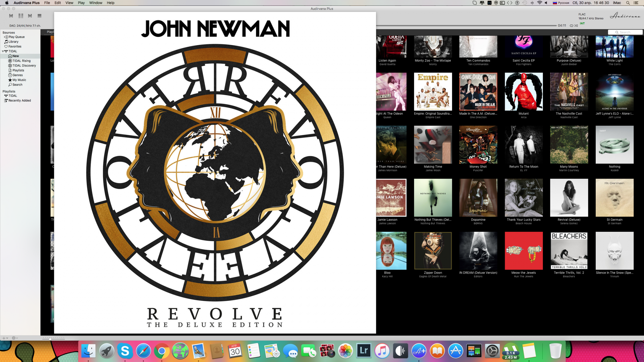644x362 pixels.
Task: Click the Wi-Fi status icon
Action: point(540,3)
